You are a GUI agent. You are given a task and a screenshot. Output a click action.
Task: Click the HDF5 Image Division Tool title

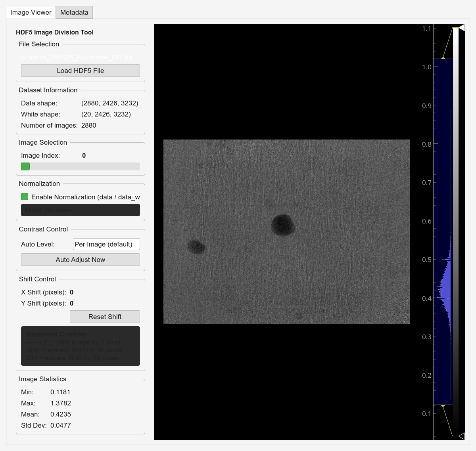pos(55,32)
